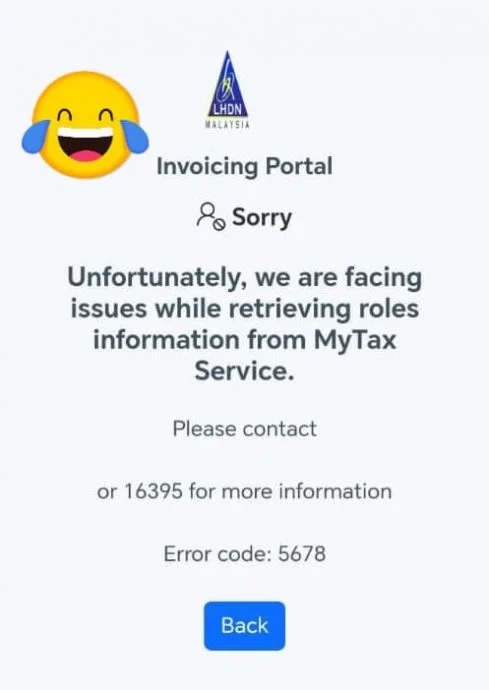The width and height of the screenshot is (489, 690).
Task: Click the word Service in the message
Action: click(244, 371)
